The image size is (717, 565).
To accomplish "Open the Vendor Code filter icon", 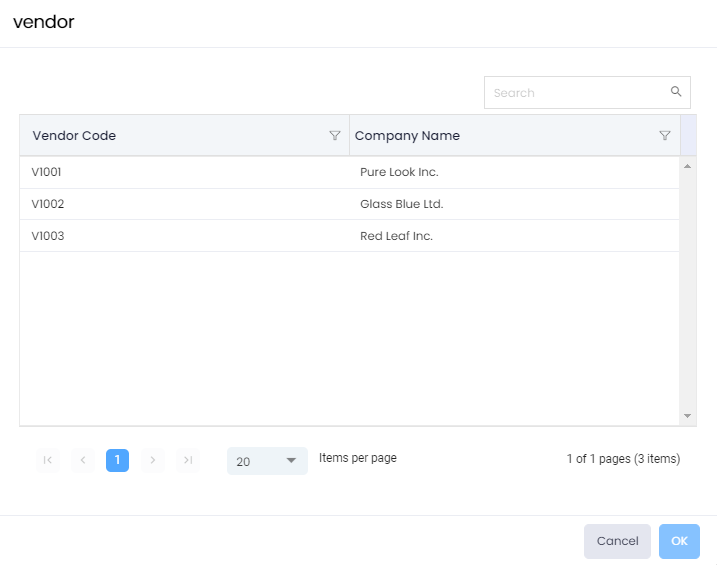I will (335, 136).
